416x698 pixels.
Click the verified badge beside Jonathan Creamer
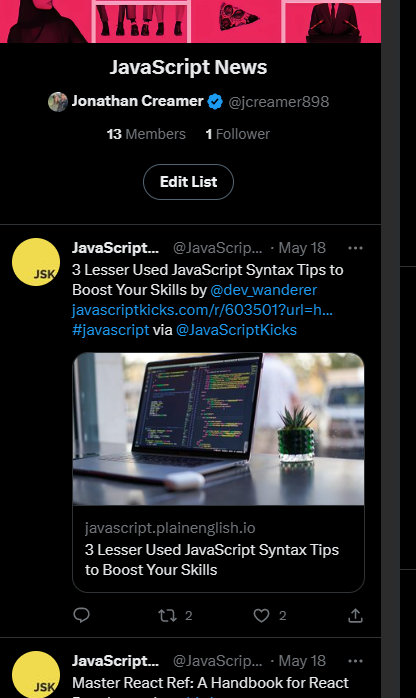click(x=215, y=101)
